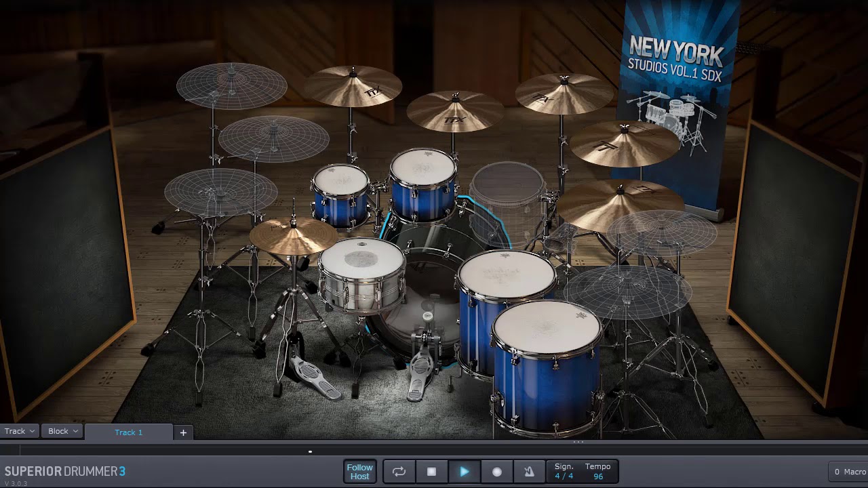
Task: Select the topmost left wireframe cymbal
Action: tap(232, 85)
